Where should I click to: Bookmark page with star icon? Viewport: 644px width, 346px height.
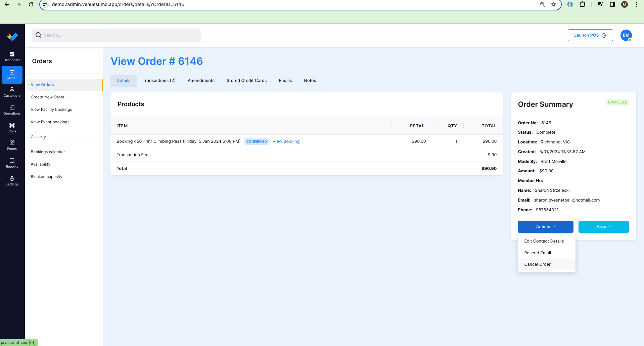(553, 4)
